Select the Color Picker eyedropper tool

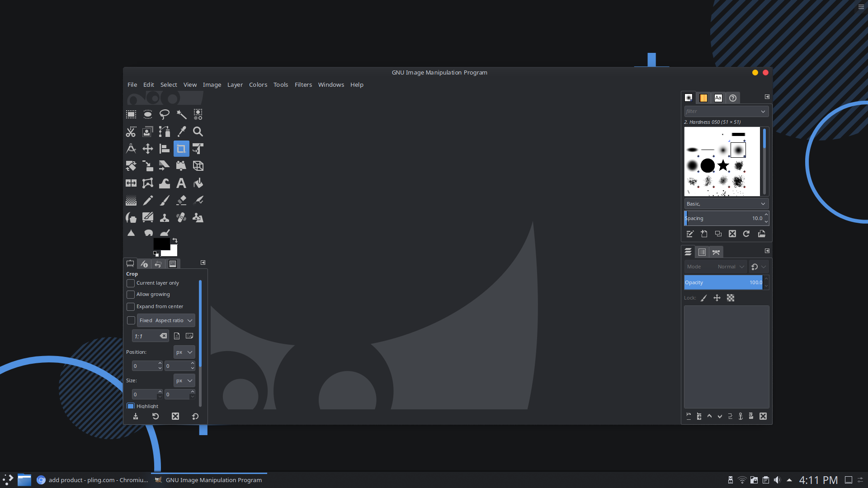(x=181, y=131)
